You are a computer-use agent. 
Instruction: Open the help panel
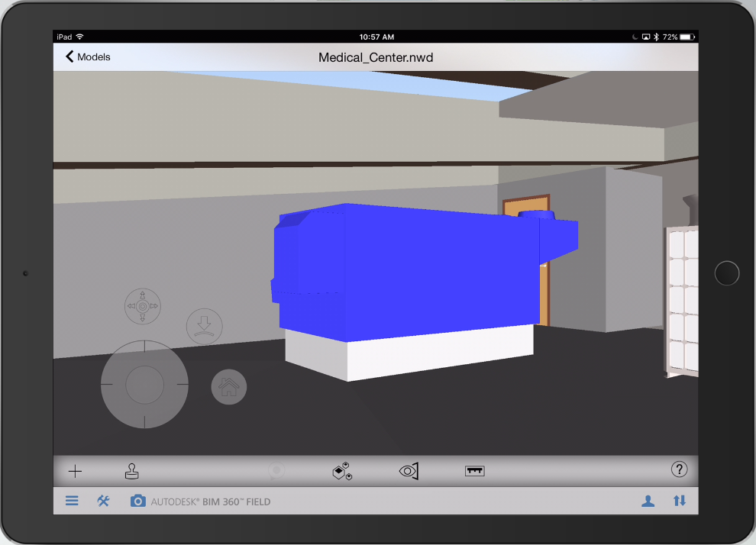click(x=679, y=470)
